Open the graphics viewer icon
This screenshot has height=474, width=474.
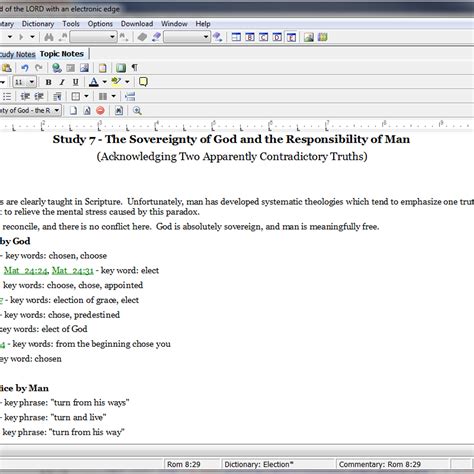pyautogui.click(x=309, y=37)
